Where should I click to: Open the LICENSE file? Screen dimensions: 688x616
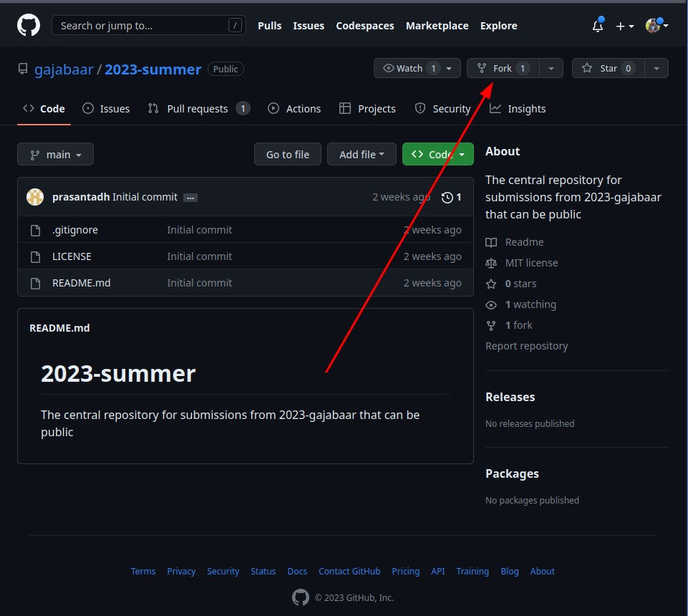[72, 256]
